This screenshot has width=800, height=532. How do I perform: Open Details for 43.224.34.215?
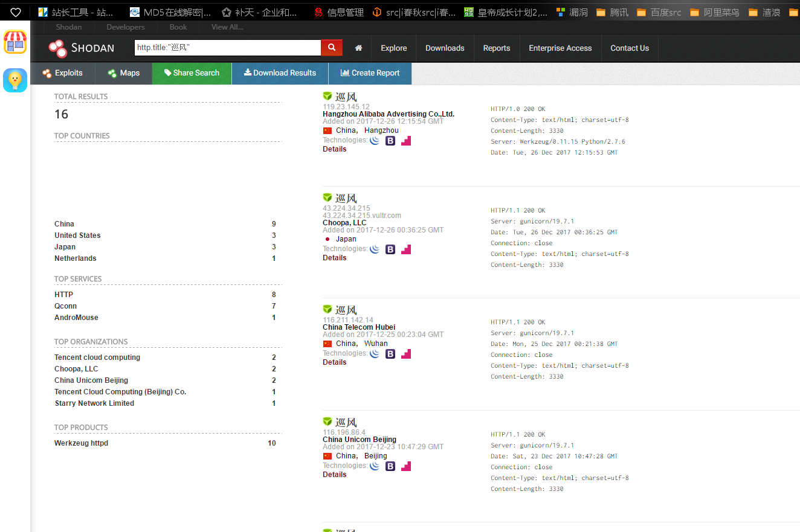pyautogui.click(x=335, y=258)
